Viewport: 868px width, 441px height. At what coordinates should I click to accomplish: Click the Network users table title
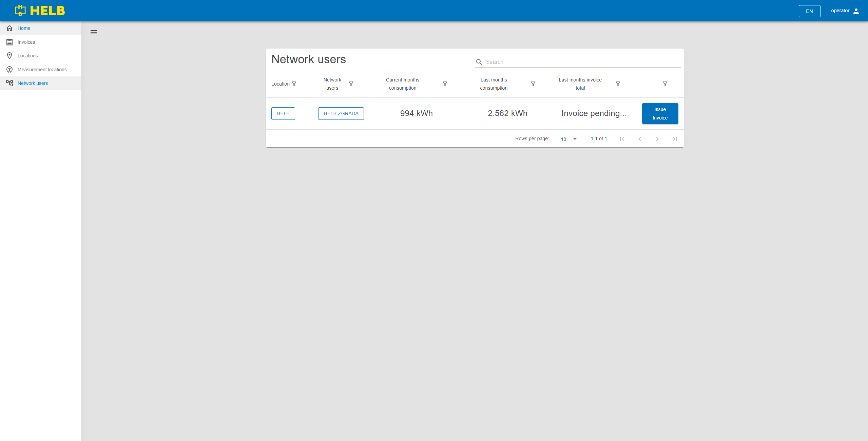point(309,59)
